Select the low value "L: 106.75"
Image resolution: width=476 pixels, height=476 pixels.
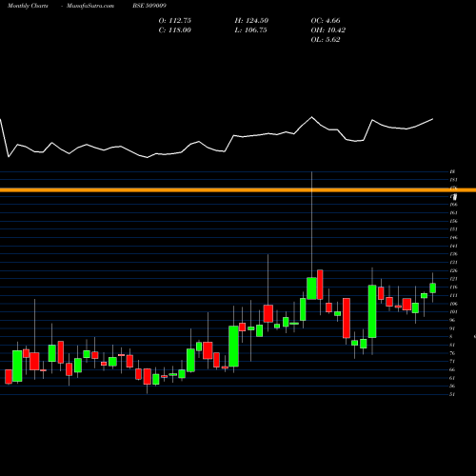(250, 30)
